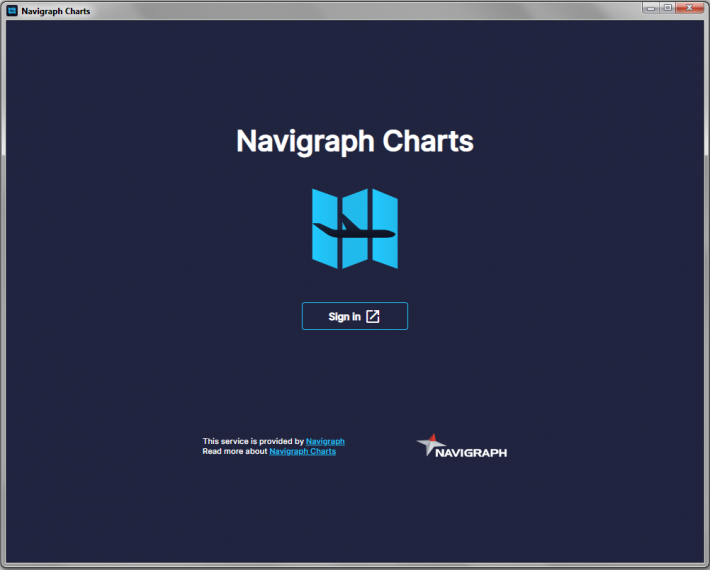Open the Navigraph provider link
The width and height of the screenshot is (710, 570).
pos(325,441)
